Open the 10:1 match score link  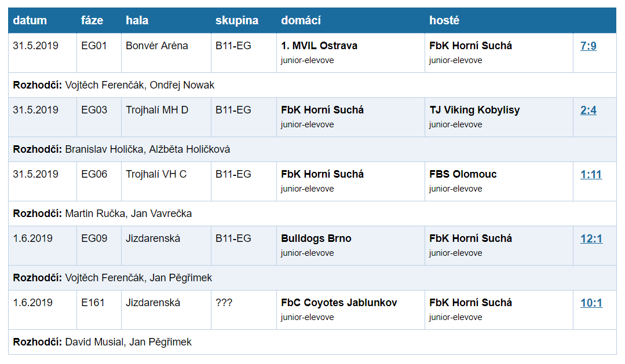(x=591, y=303)
